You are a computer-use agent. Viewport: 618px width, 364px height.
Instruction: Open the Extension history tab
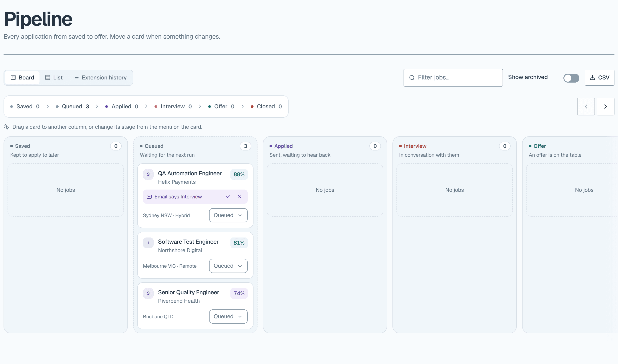coord(100,78)
